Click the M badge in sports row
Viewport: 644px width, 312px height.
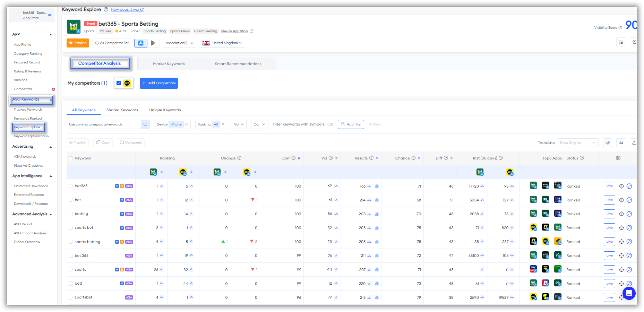click(117, 270)
